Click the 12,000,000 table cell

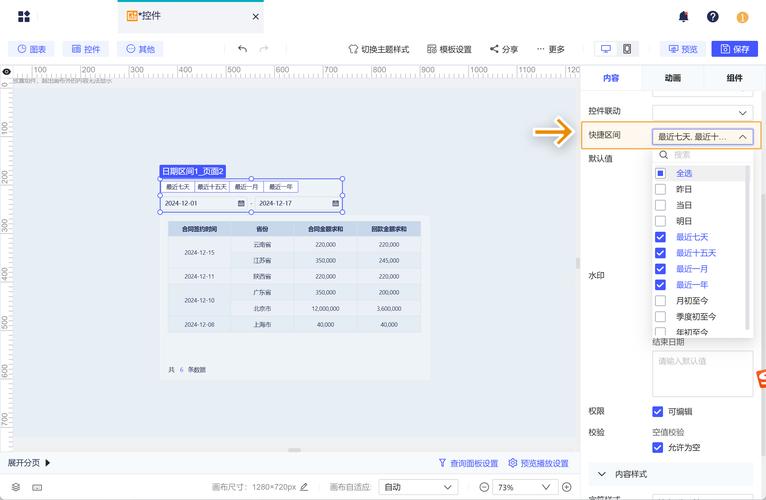tap(325, 308)
